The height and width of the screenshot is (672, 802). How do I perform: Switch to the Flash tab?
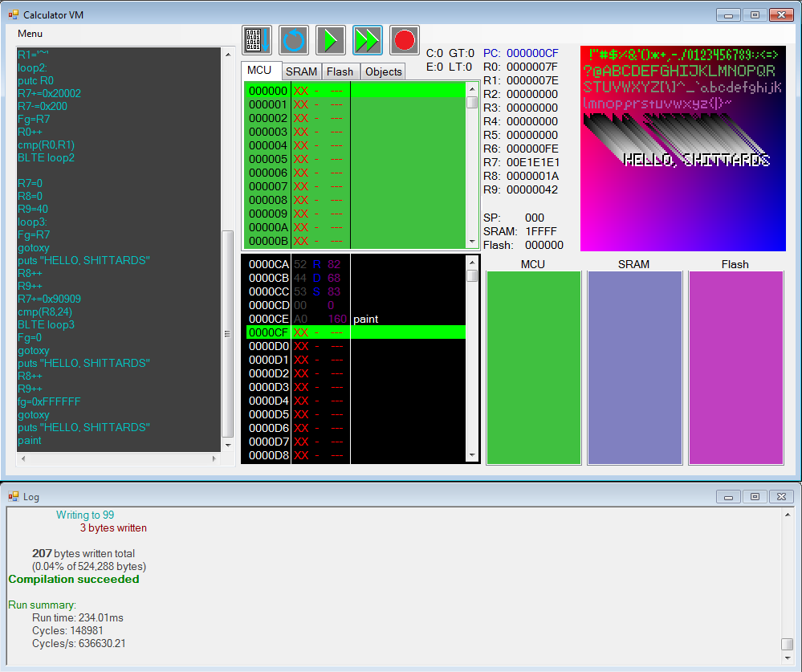click(340, 71)
